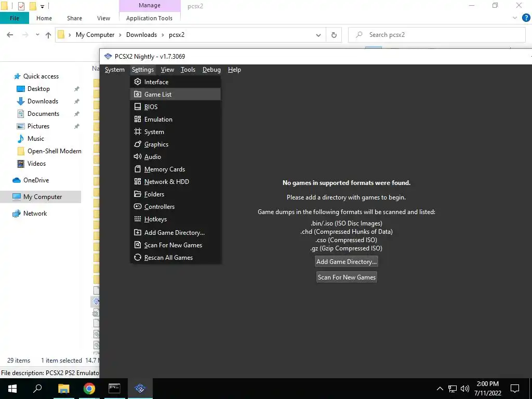532x399 pixels.
Task: Click the Memory Cards icon
Action: click(137, 169)
